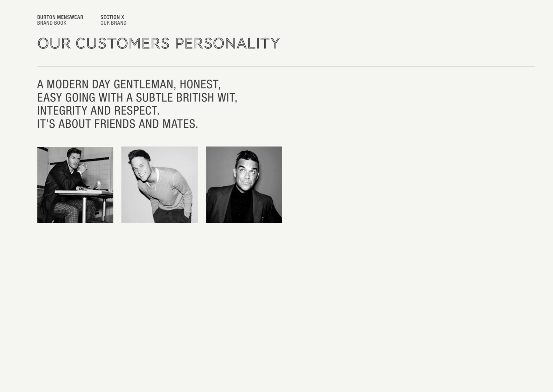Click the "BURTON MENSWEAR" header text

click(60, 17)
